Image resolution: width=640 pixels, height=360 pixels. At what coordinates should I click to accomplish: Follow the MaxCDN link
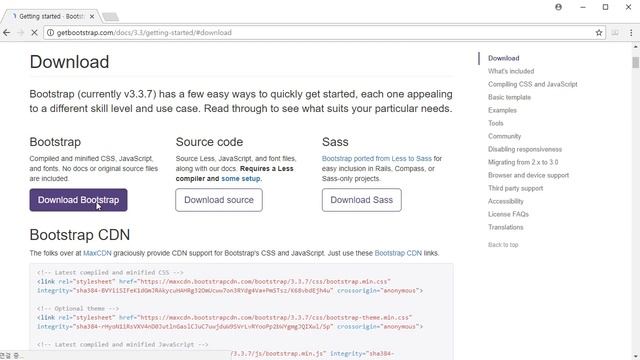97,253
